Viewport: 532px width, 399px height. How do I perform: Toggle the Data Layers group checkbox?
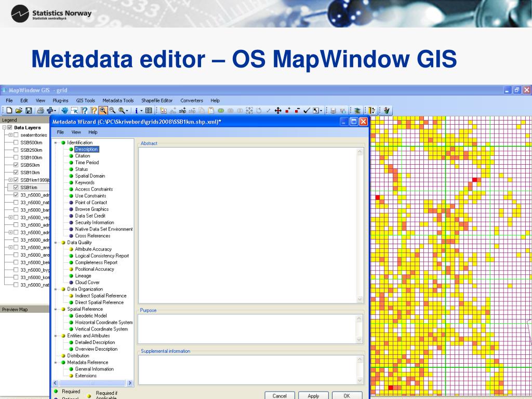[10, 128]
